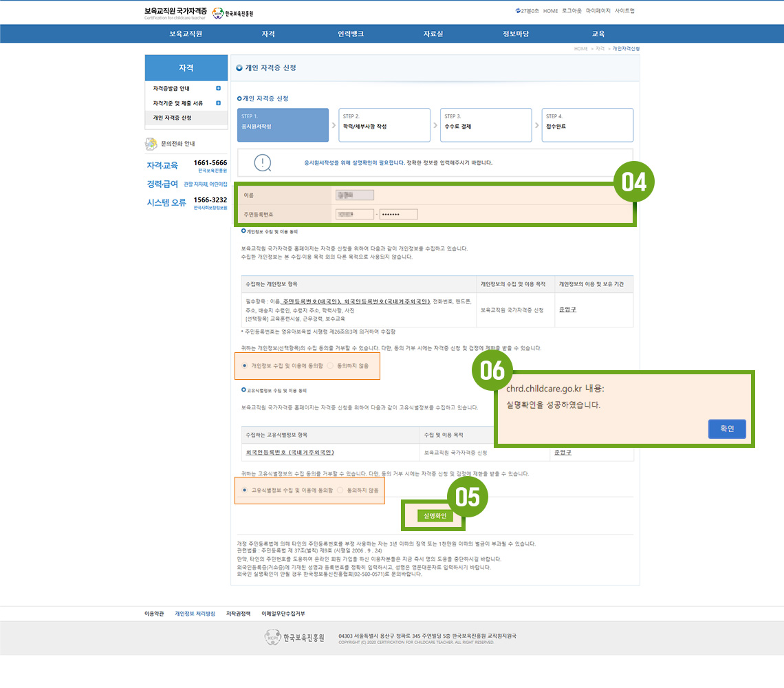The image size is (784, 688).
Task: Open the 정보마당 navigation menu
Action: [516, 34]
